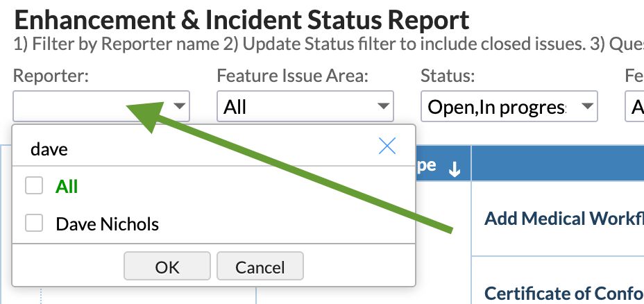Click the Enhancement & Incident Status Report title

tap(241, 20)
